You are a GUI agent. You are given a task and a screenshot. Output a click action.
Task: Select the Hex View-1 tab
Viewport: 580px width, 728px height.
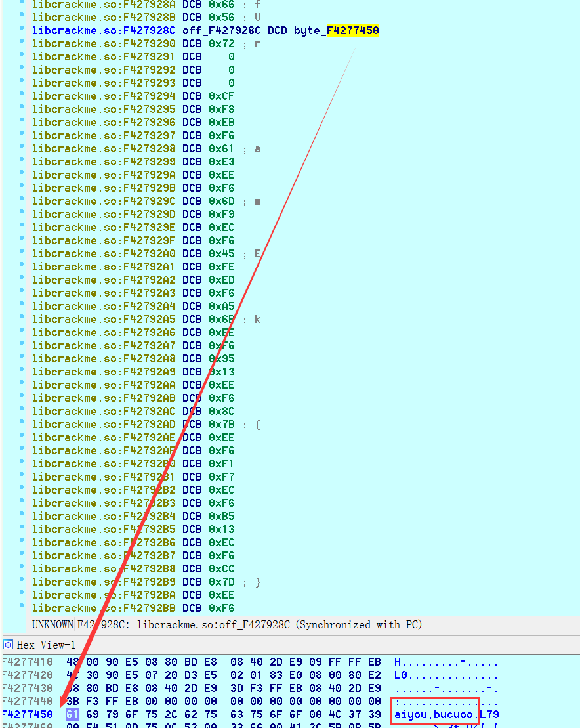click(45, 645)
